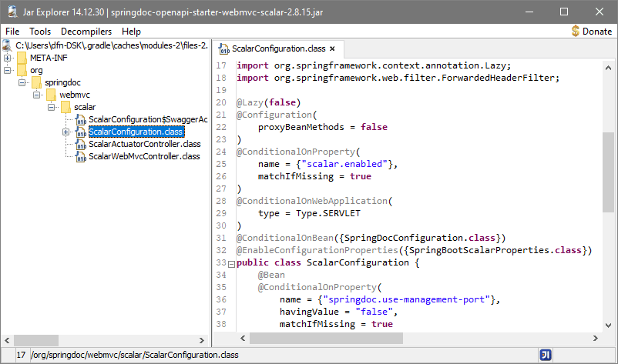Switch to the ScalarConfiguration.class tab
Screen dimensions: 618x364
(278, 48)
